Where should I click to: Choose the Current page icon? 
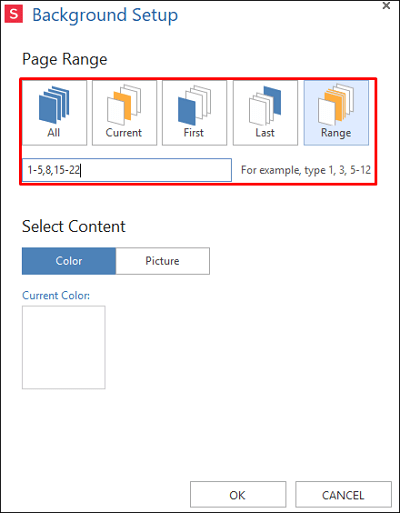124,113
